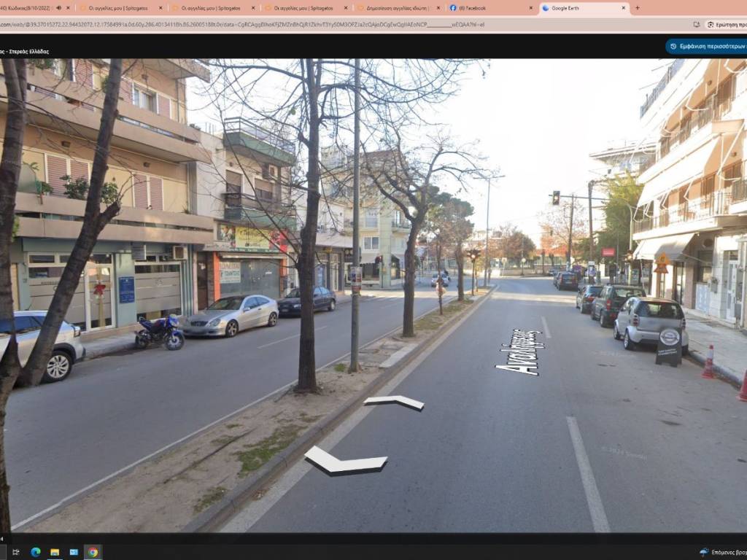
Task: Open File Explorer from the taskbar
Action: pyautogui.click(x=55, y=552)
